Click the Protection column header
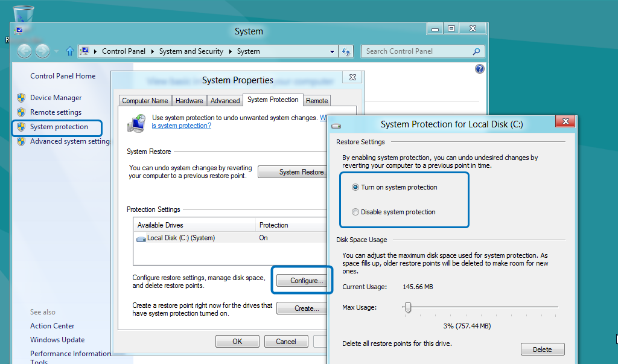 (x=291, y=225)
